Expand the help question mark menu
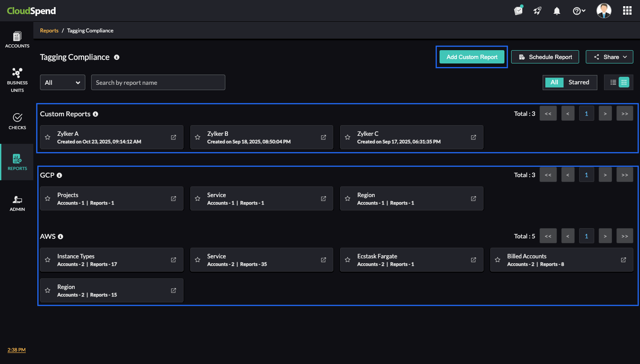The width and height of the screenshot is (640, 364). click(579, 11)
